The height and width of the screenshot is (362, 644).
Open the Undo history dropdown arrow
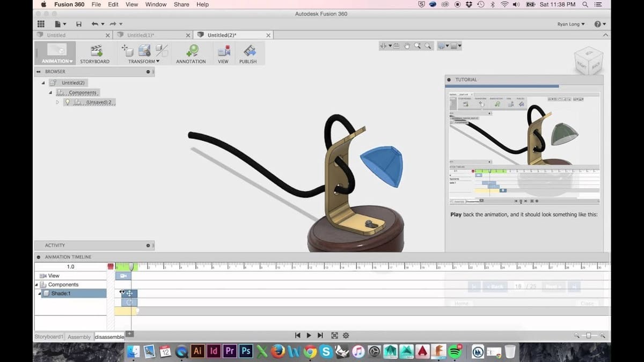(x=103, y=24)
